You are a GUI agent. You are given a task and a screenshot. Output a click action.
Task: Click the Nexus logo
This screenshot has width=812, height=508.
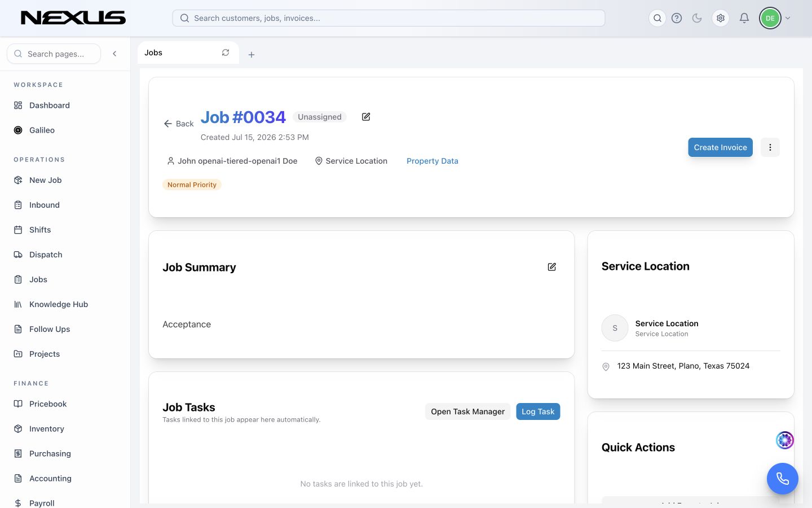pyautogui.click(x=73, y=18)
